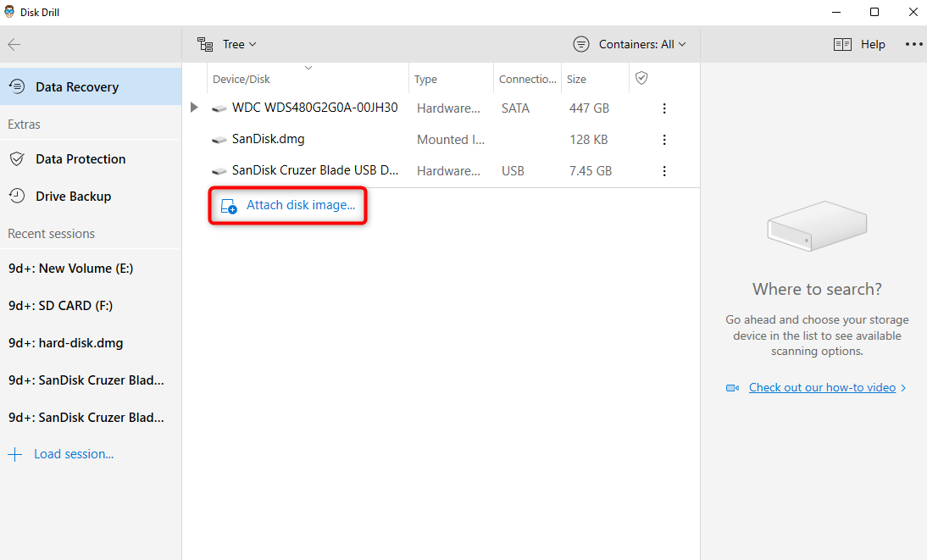The image size is (927, 560).
Task: Click the Disk Drill app icon in title bar
Action: tap(9, 12)
